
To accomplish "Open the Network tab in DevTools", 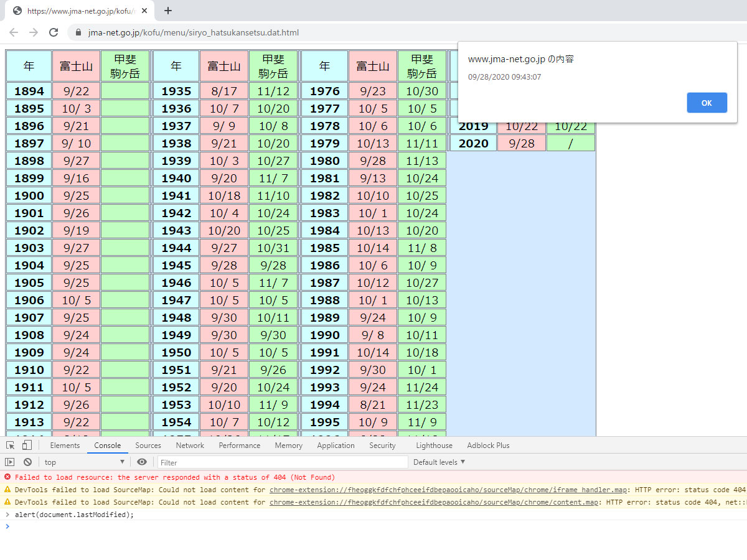I will coord(190,446).
